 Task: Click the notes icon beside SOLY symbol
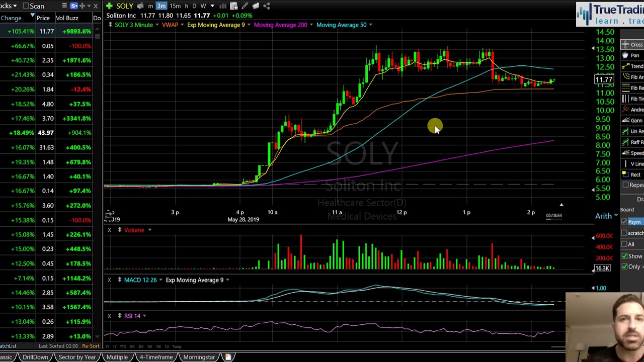pos(140,6)
